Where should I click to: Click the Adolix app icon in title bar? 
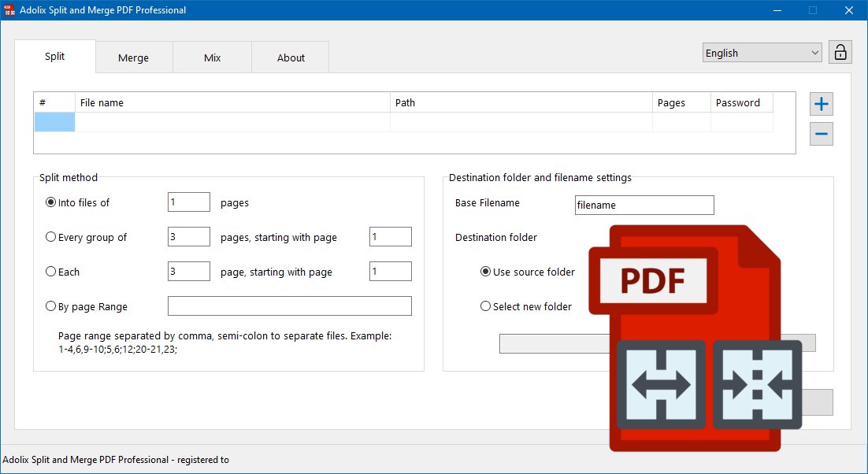point(9,10)
